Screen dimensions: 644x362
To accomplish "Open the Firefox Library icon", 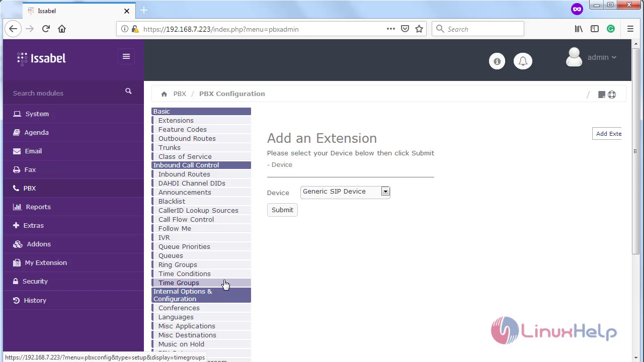I will pos(579,29).
